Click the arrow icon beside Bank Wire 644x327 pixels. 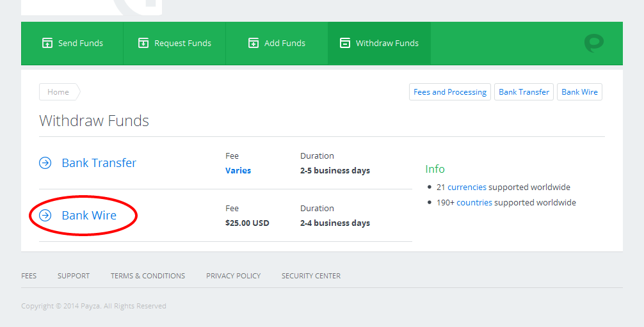45,215
